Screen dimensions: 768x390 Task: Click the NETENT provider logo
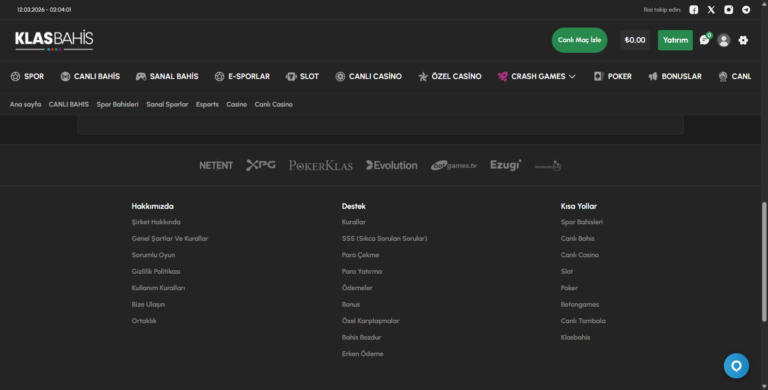pos(216,166)
